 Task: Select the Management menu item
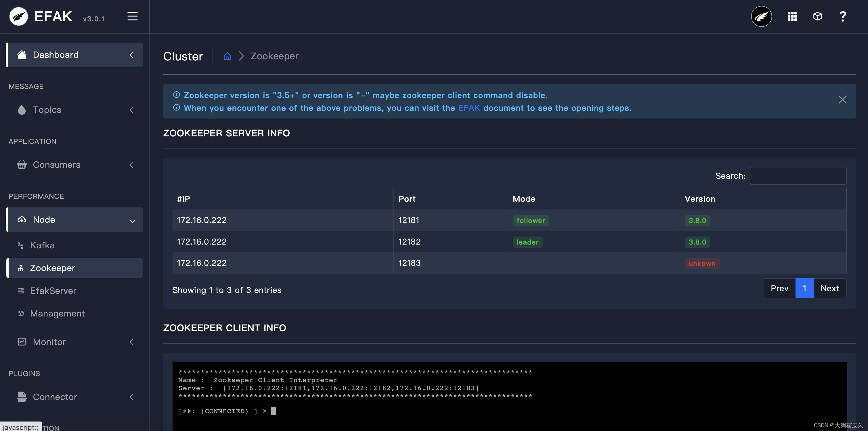coord(57,313)
